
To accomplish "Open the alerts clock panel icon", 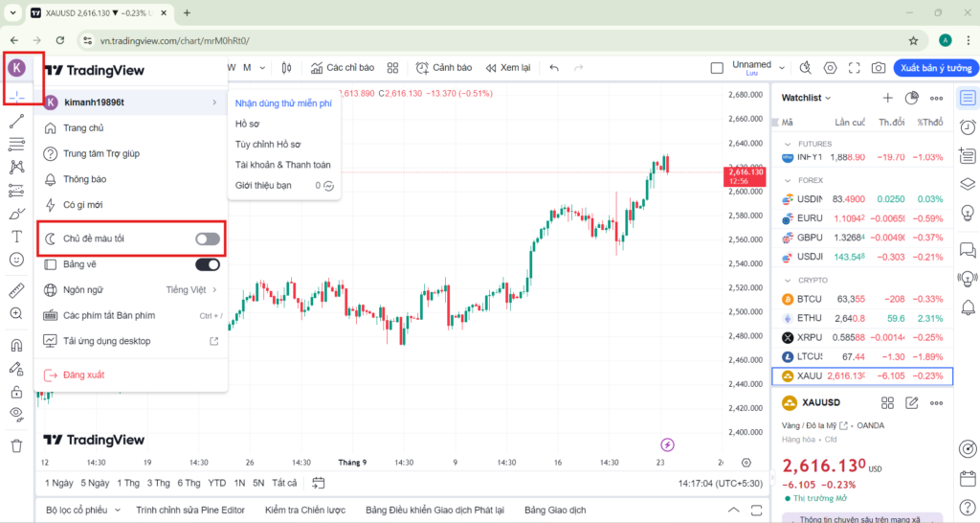I will tap(968, 127).
